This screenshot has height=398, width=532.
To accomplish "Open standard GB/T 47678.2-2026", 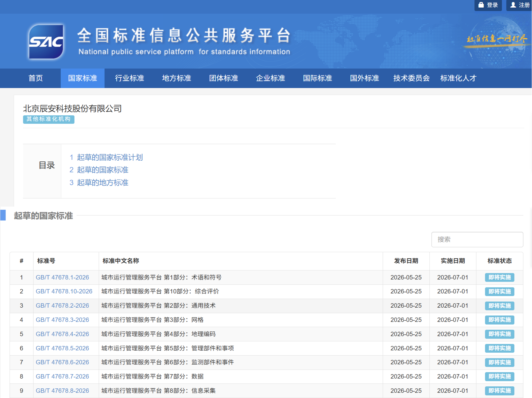I will (x=62, y=306).
